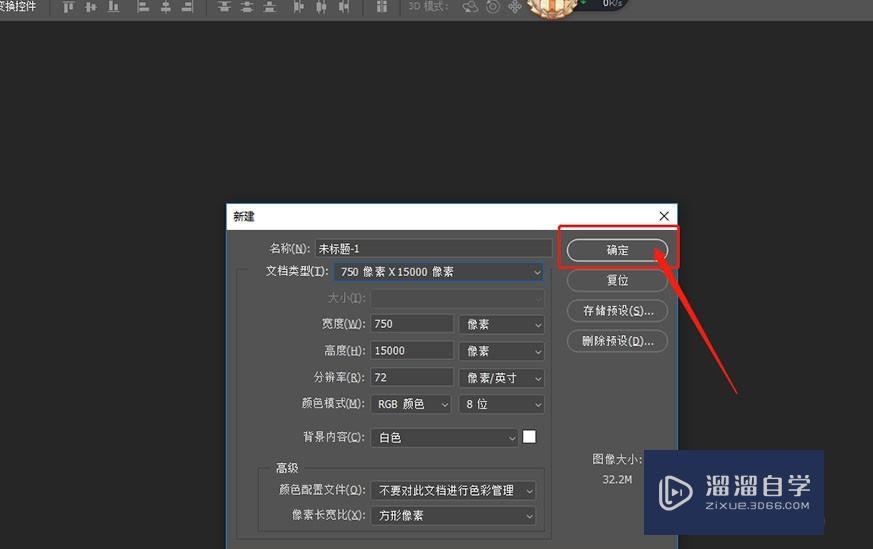Image resolution: width=873 pixels, height=549 pixels.
Task: Click the 图像大小 label
Action: (617, 459)
